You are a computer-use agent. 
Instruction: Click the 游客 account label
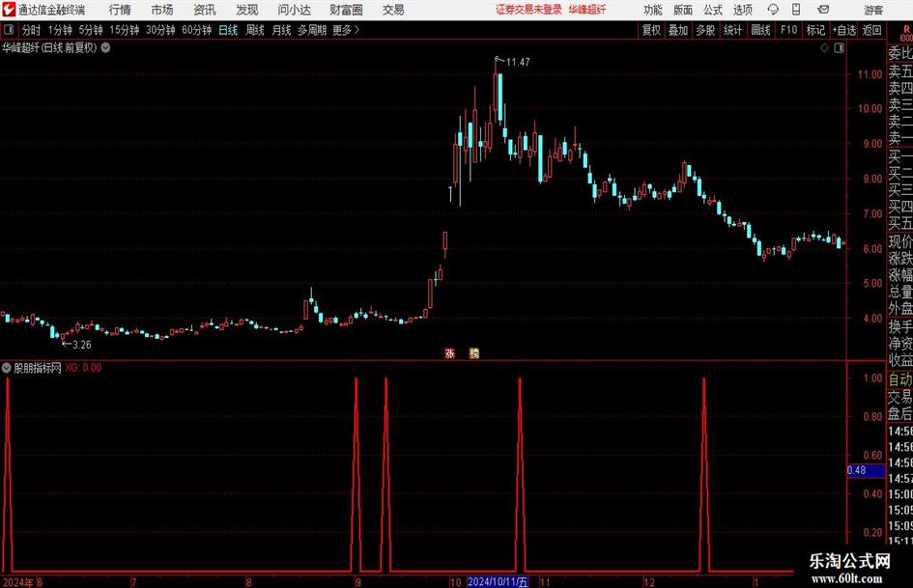tap(873, 10)
